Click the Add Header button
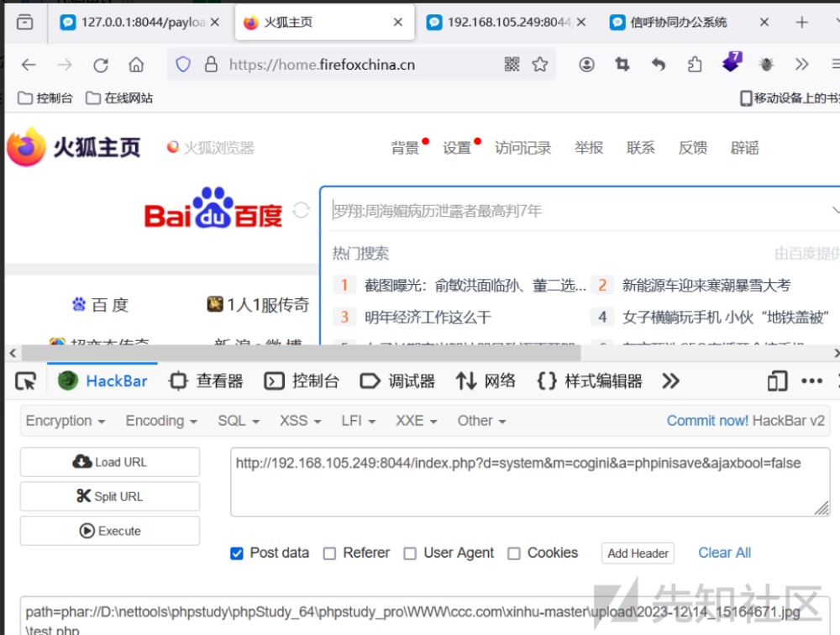The image size is (840, 635). 638,554
